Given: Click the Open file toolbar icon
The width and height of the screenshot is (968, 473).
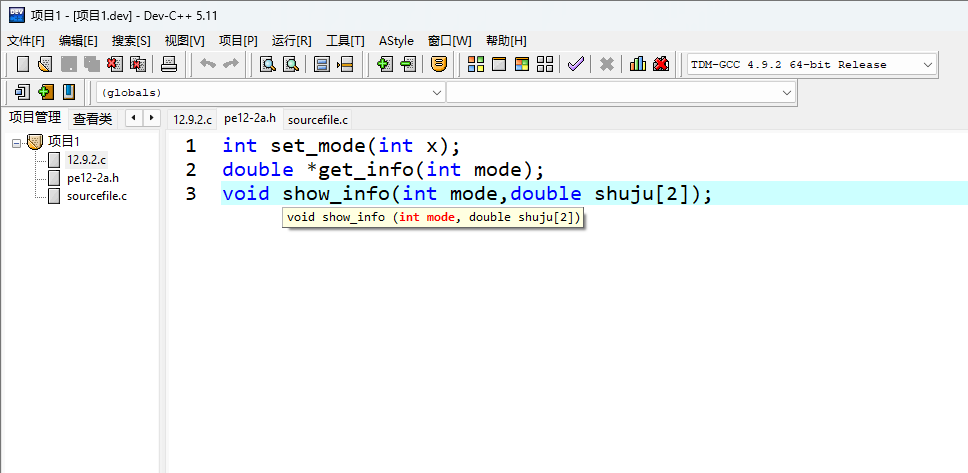Looking at the screenshot, I should click(44, 64).
